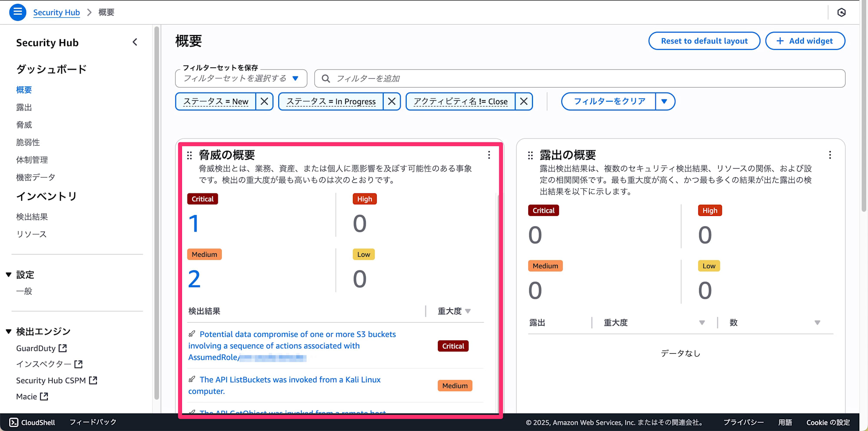Open Cookie の設定 in the footer
Screen dimensions: 868x431
[828, 422]
